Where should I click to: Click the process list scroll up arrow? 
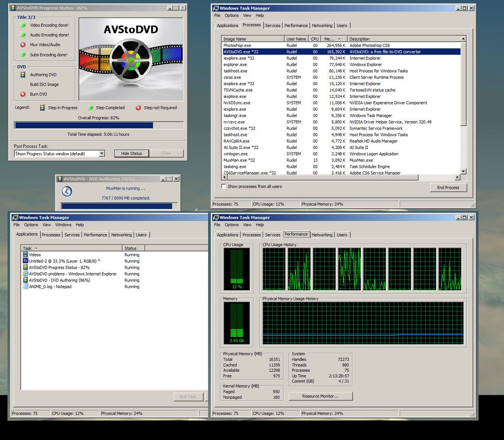tap(463, 39)
